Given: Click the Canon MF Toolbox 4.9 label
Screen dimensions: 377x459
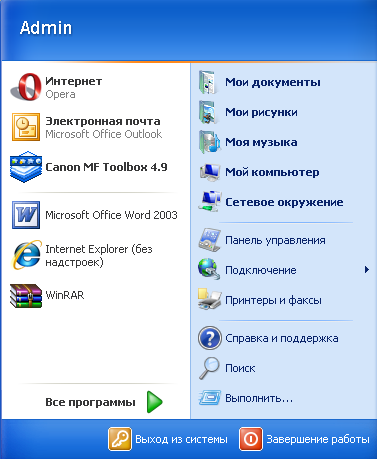Looking at the screenshot, I should (x=106, y=167).
